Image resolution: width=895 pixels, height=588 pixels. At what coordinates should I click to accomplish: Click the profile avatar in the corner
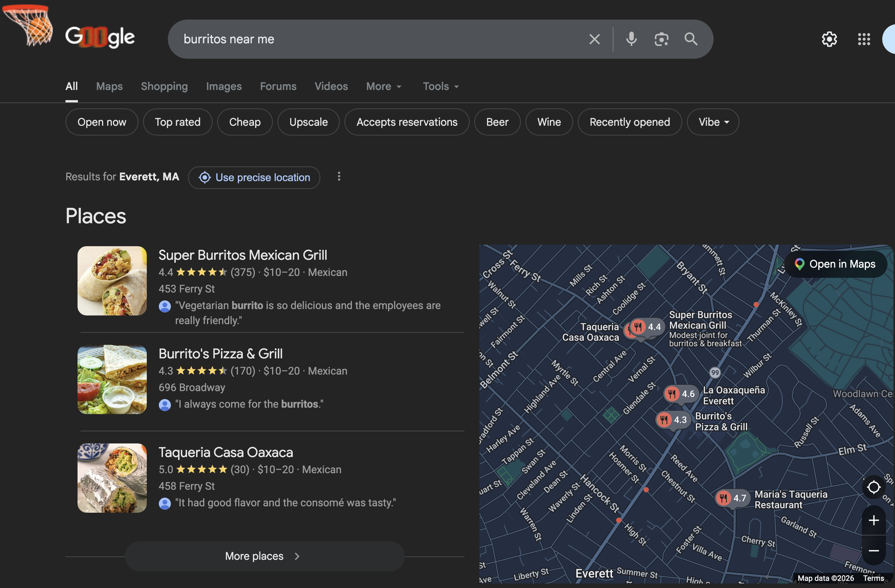click(x=890, y=39)
